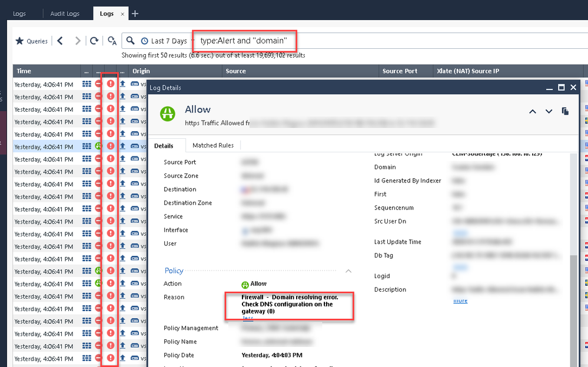Screen dimensions: 588x367
Task: Open the Queries favorites star
Action: [x=20, y=41]
